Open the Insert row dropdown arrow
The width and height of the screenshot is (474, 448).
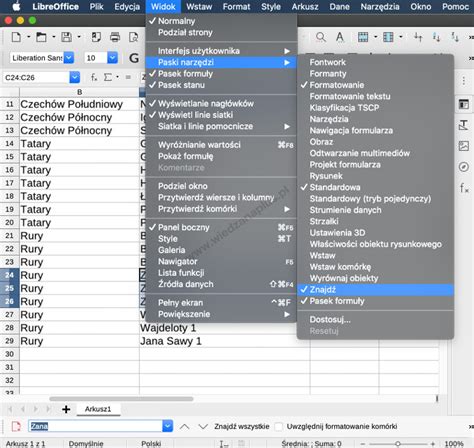point(375,37)
